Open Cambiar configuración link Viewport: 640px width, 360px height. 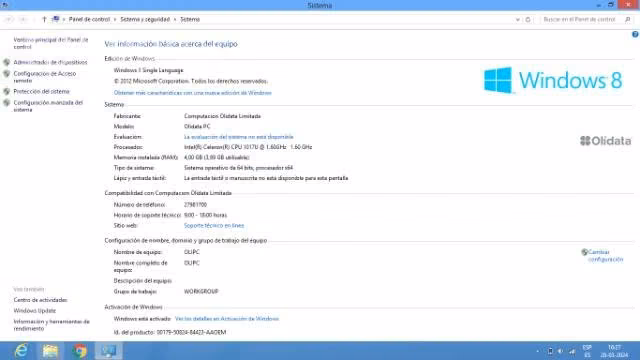tap(606, 256)
